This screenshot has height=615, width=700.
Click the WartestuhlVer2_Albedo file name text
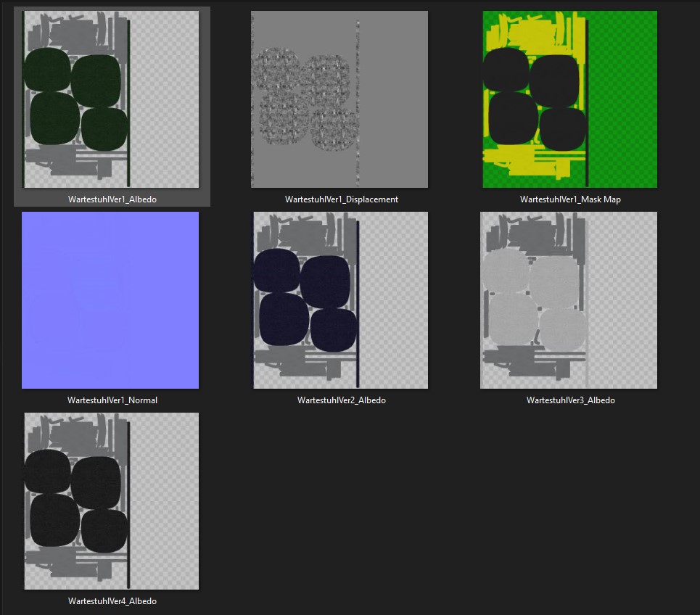(x=341, y=400)
